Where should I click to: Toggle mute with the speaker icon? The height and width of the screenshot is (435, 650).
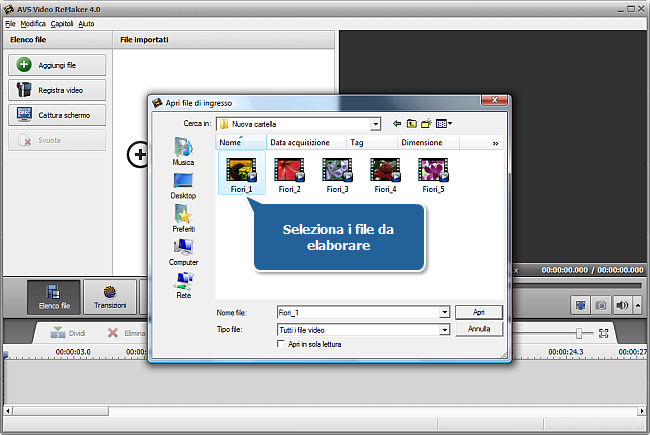(622, 306)
